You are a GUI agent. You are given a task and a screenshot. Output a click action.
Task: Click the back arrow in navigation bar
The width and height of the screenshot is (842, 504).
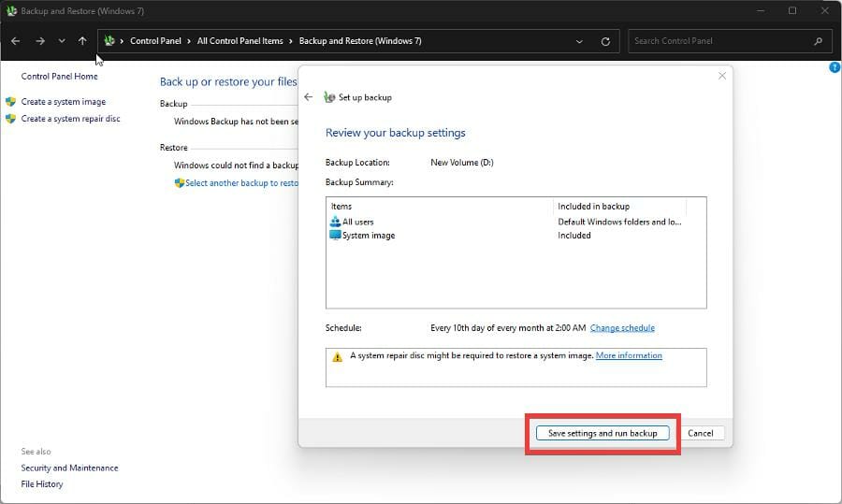click(x=16, y=41)
